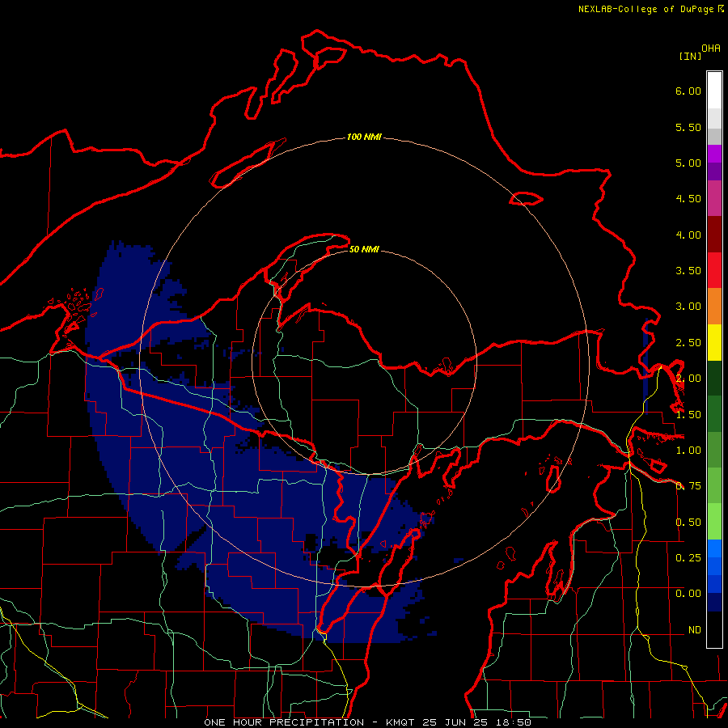Click the 5.00 legend value
Screen dimensions: 728x728
[x=688, y=163]
